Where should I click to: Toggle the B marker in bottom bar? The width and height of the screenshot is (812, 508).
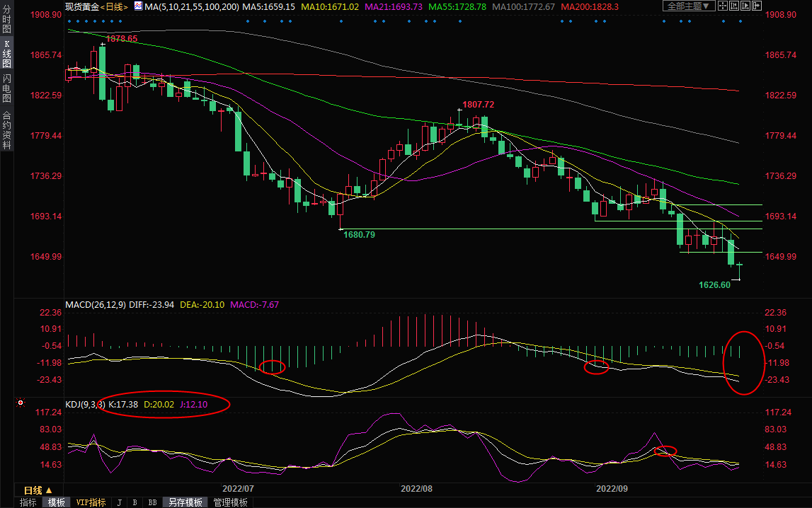(x=135, y=502)
